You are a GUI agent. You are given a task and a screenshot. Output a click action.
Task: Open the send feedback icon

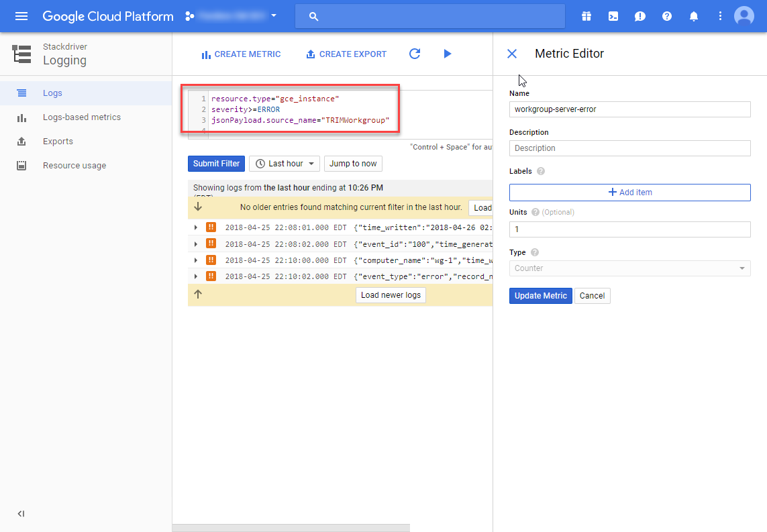(x=640, y=16)
